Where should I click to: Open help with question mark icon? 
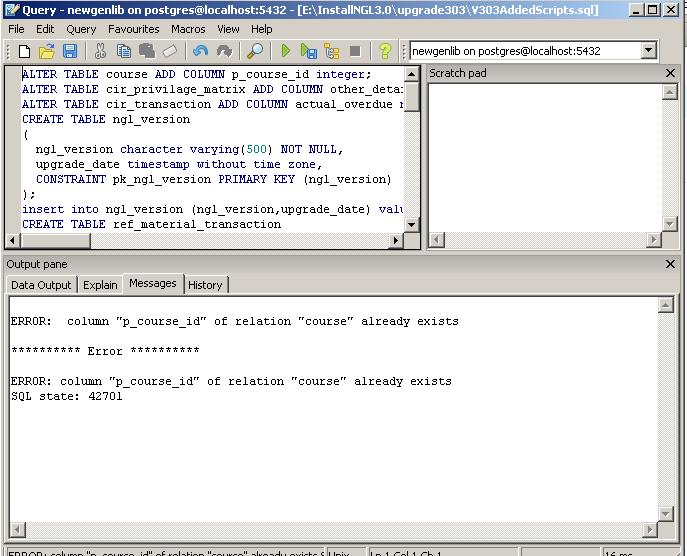coord(385,51)
